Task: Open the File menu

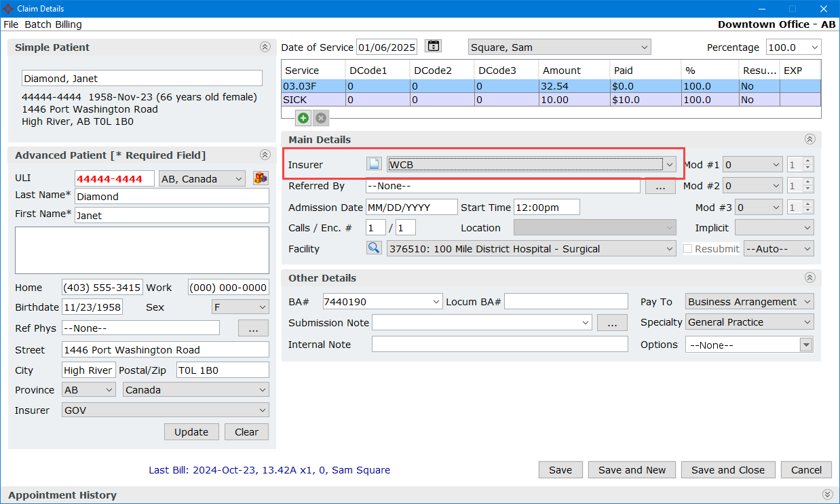Action: coord(11,24)
